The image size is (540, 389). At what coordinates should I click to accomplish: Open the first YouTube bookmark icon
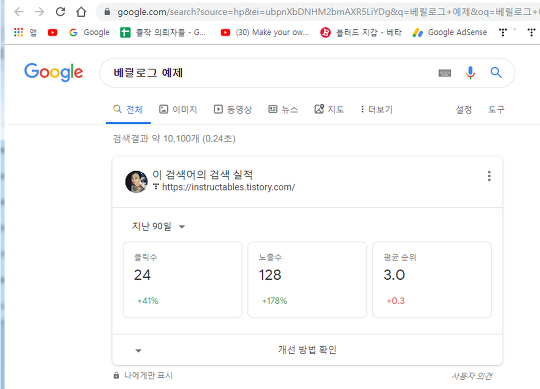point(53,32)
